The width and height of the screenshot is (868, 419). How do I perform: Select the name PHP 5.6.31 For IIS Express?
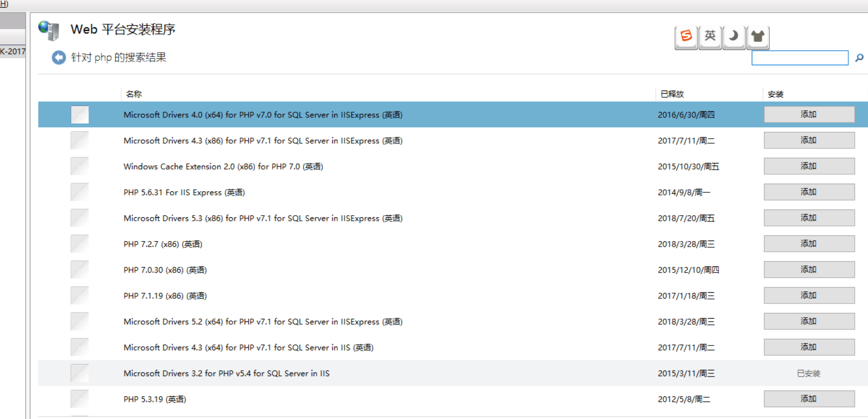[x=184, y=192]
